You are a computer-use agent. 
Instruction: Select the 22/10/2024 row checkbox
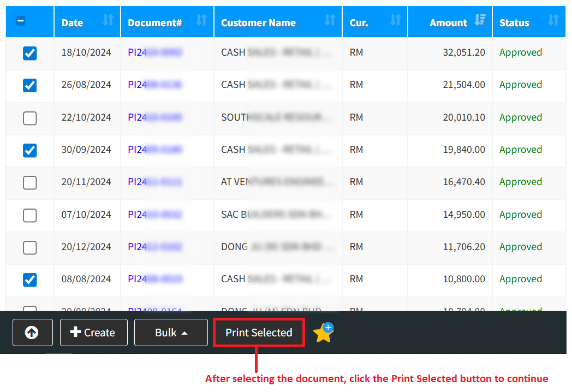[30, 118]
